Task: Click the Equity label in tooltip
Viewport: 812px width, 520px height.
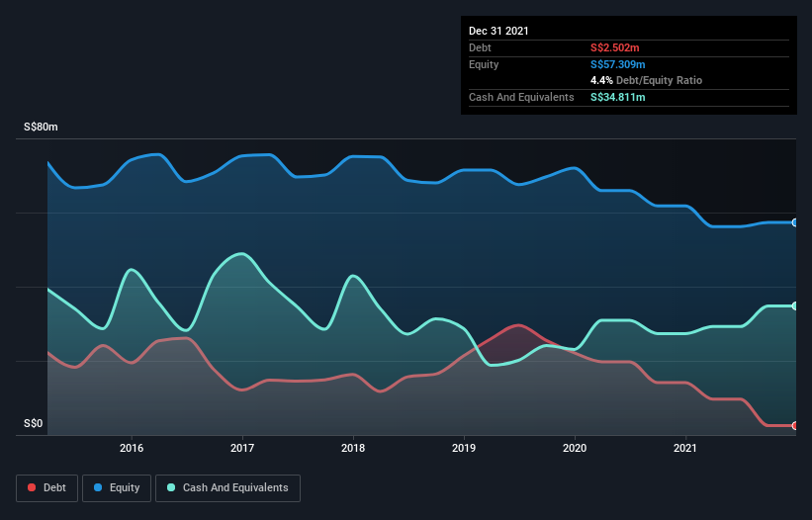Action: (x=484, y=64)
